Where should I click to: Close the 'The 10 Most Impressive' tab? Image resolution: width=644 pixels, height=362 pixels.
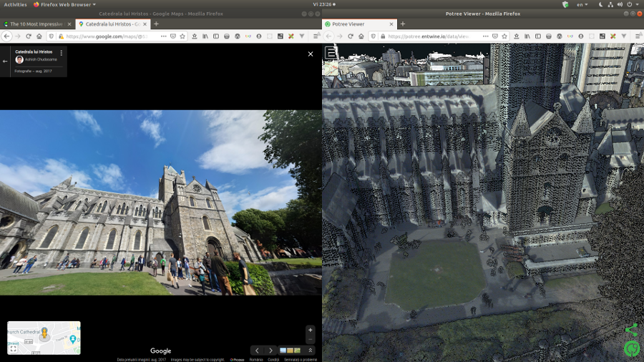click(69, 24)
